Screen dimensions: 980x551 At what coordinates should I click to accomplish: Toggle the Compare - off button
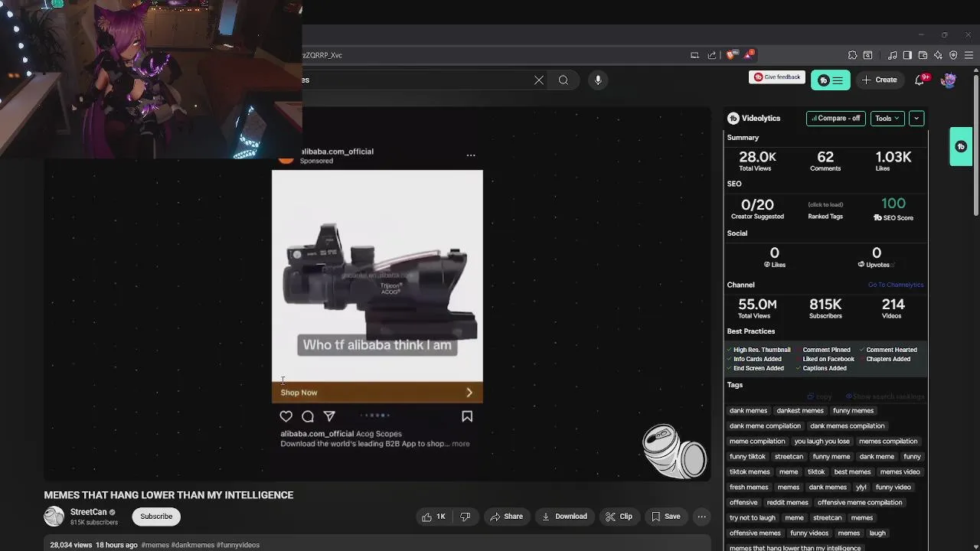tap(835, 119)
